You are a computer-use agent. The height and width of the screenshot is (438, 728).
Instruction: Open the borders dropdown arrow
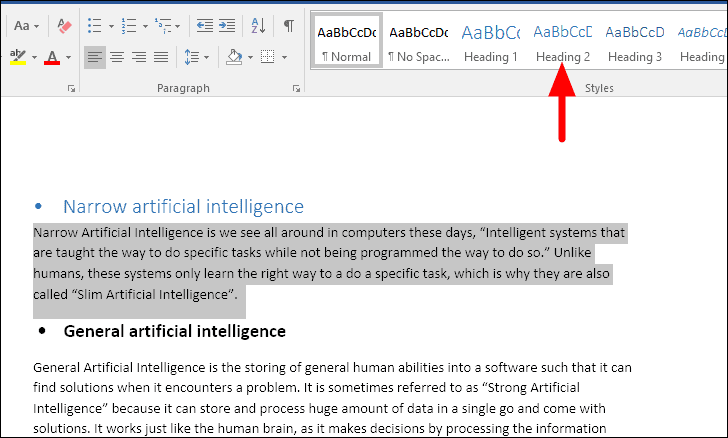click(x=284, y=58)
